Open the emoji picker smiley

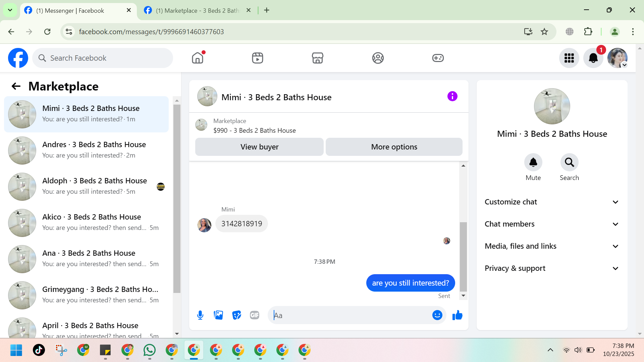(x=437, y=315)
